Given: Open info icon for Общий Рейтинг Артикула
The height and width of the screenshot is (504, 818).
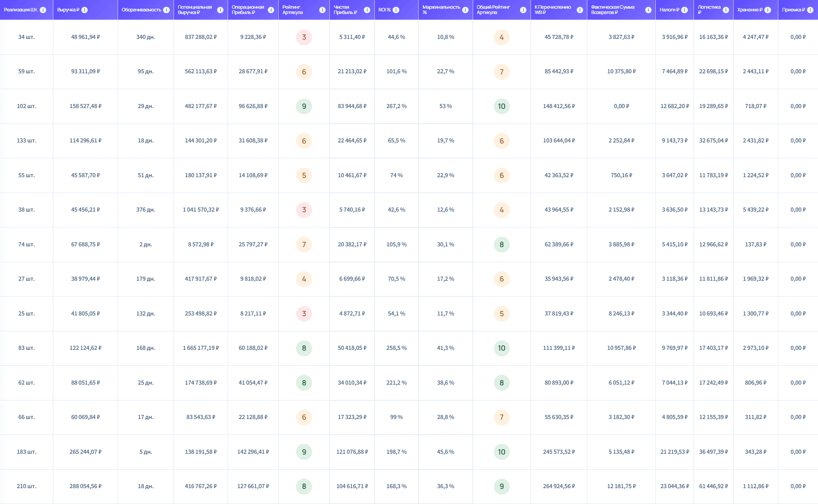Looking at the screenshot, I should tap(523, 10).
